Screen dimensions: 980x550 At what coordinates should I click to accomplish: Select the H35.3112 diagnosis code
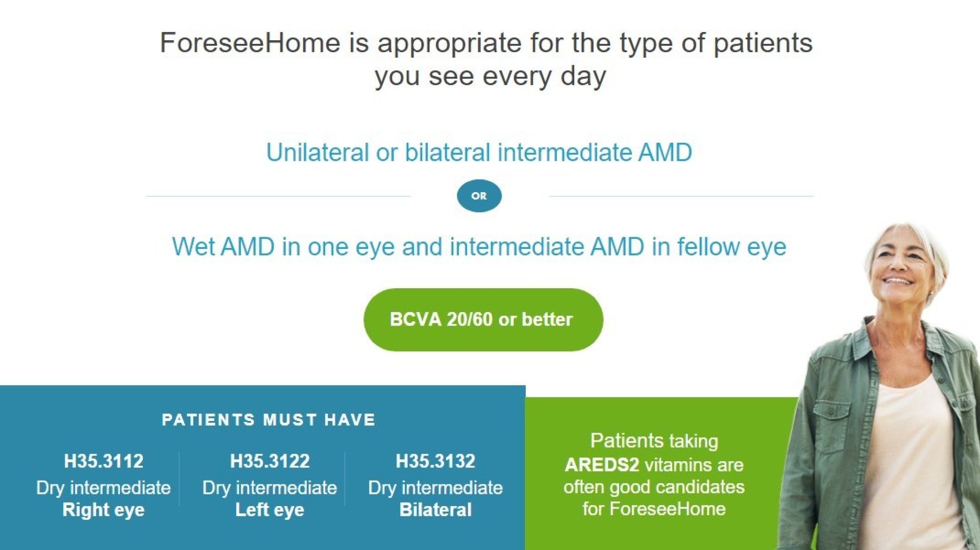(x=104, y=461)
